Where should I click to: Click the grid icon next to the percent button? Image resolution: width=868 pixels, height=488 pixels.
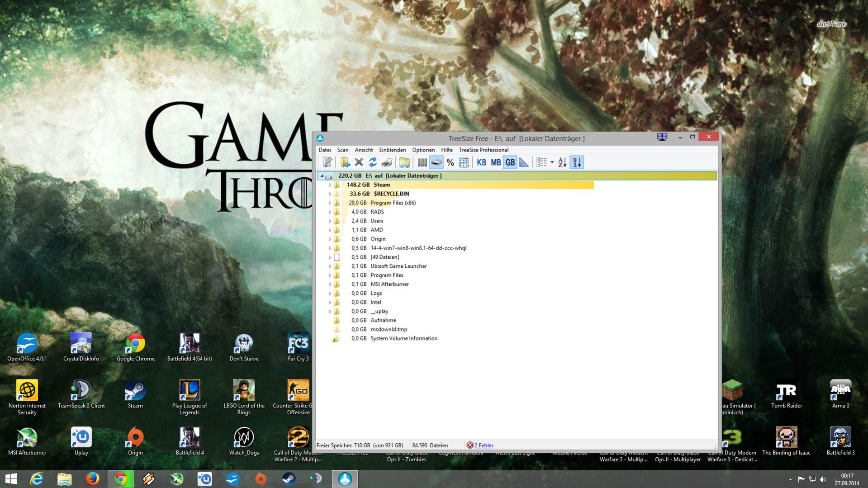click(464, 162)
